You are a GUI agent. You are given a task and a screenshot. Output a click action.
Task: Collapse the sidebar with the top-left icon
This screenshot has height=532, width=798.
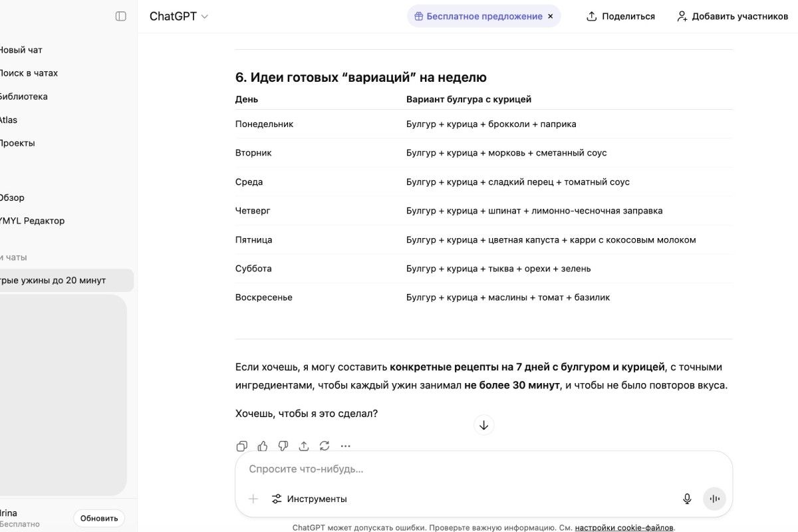(120, 16)
